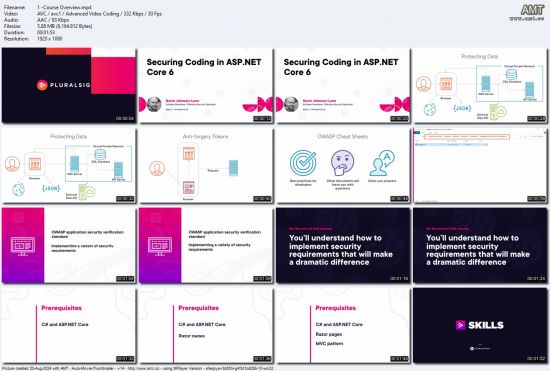The height and width of the screenshot is (371, 550).
Task: Click the blue server icon in Anti-forgery Tokens slide
Action: (x=233, y=168)
